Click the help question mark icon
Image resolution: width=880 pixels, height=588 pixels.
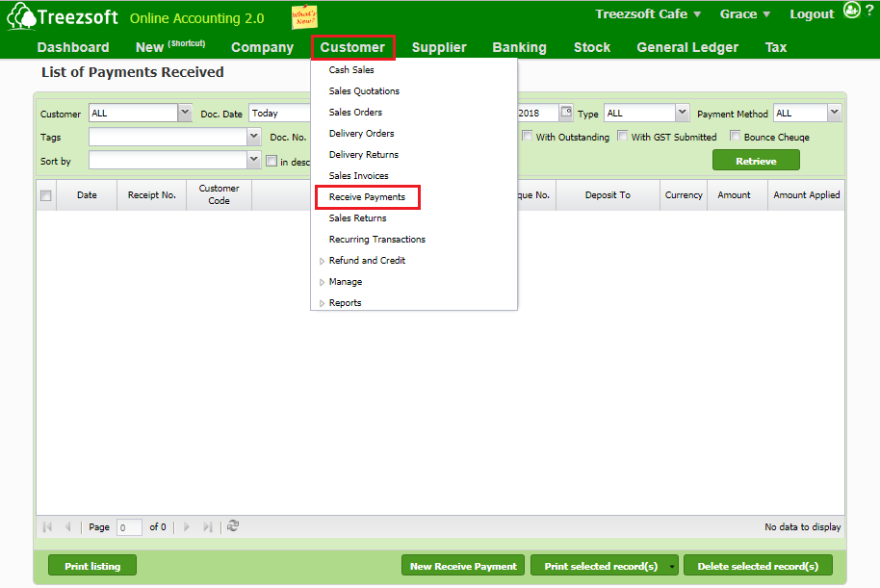(869, 10)
